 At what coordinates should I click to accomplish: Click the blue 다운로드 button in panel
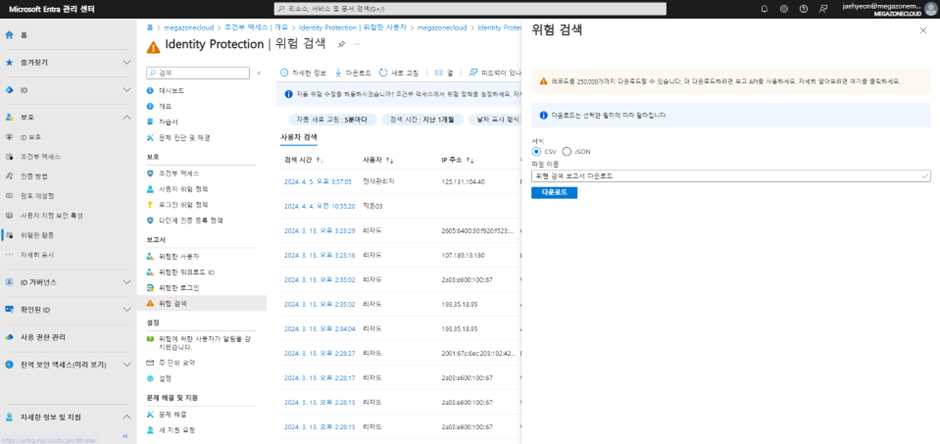coord(554,193)
